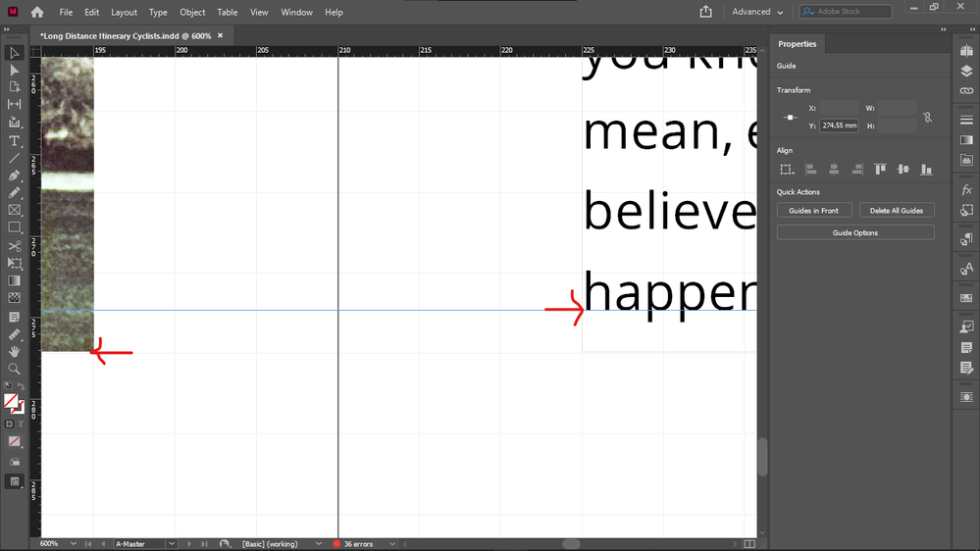
Task: Open the Table menu
Action: [228, 13]
